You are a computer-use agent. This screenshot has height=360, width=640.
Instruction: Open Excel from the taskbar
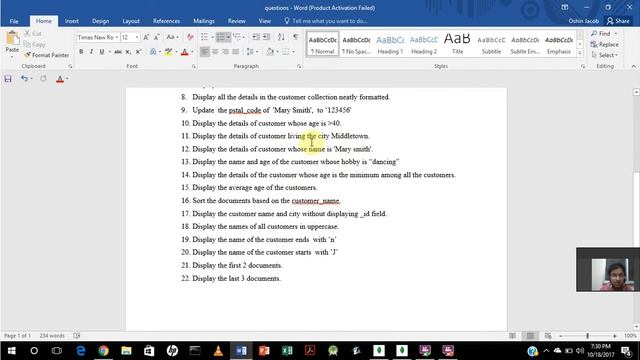(287, 351)
